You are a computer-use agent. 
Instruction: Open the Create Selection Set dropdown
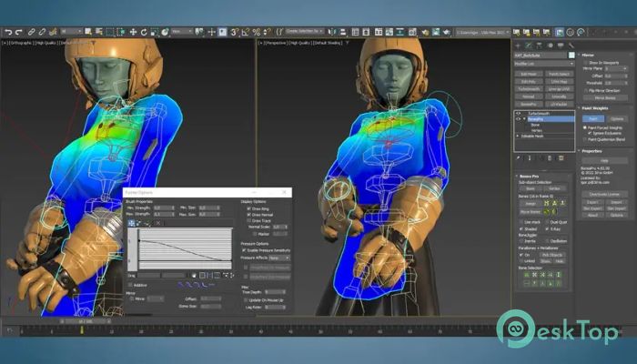pyautogui.click(x=304, y=31)
